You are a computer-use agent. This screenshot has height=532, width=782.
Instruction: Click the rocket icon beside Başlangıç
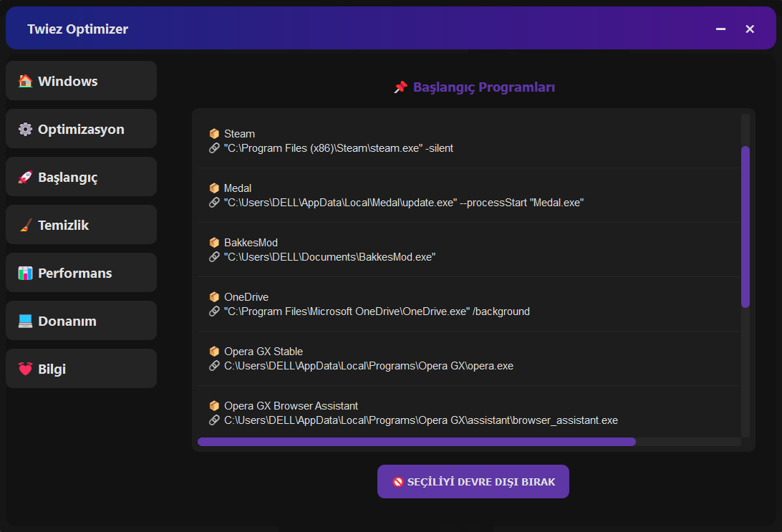point(26,177)
